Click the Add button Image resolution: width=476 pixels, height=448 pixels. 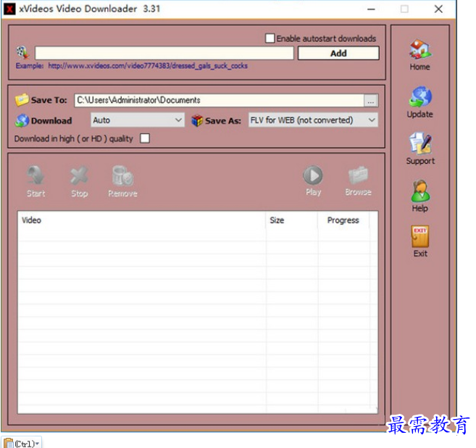338,53
